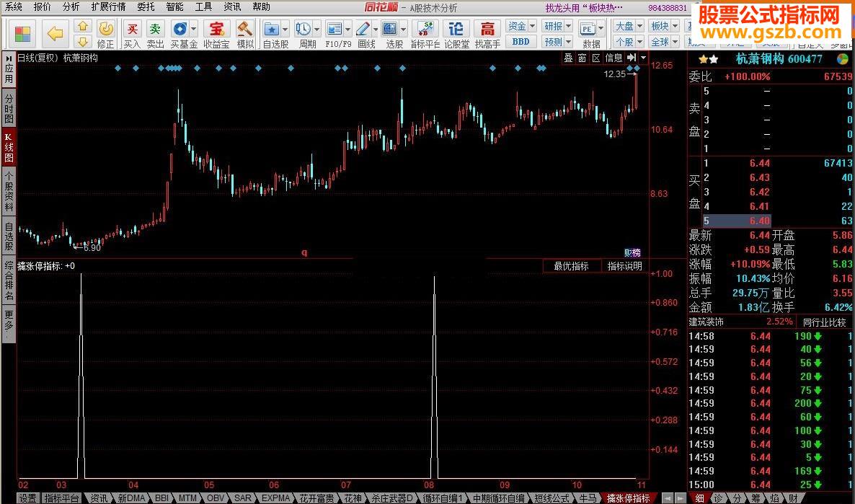Go back with the yellow left arrow
This screenshot has width=855, height=504.
pyautogui.click(x=55, y=35)
